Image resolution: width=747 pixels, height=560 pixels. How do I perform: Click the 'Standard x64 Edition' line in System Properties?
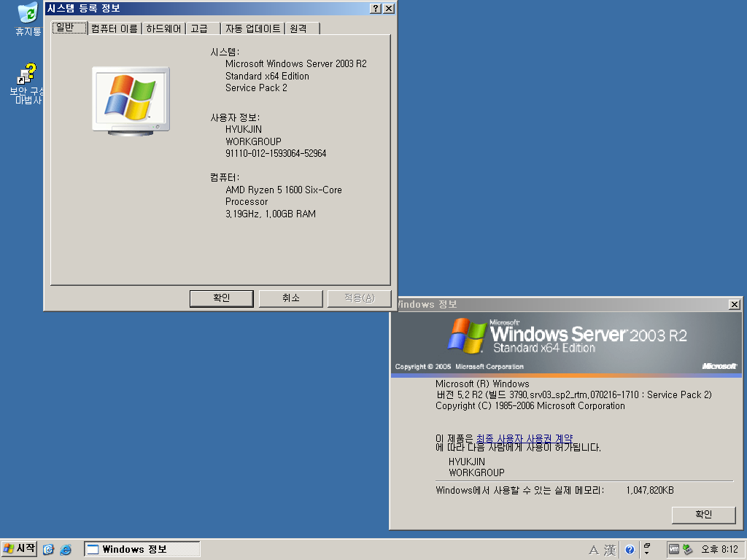[x=267, y=76]
